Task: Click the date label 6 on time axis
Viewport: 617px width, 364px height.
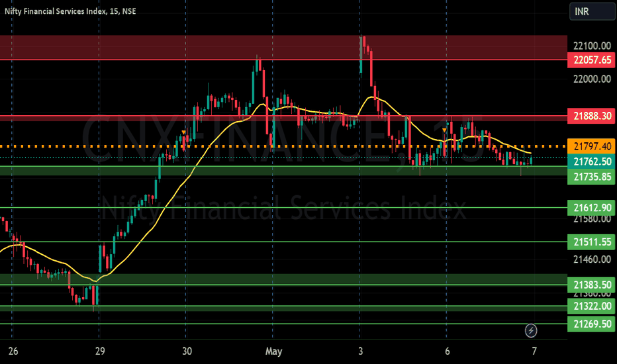Action: [x=447, y=351]
